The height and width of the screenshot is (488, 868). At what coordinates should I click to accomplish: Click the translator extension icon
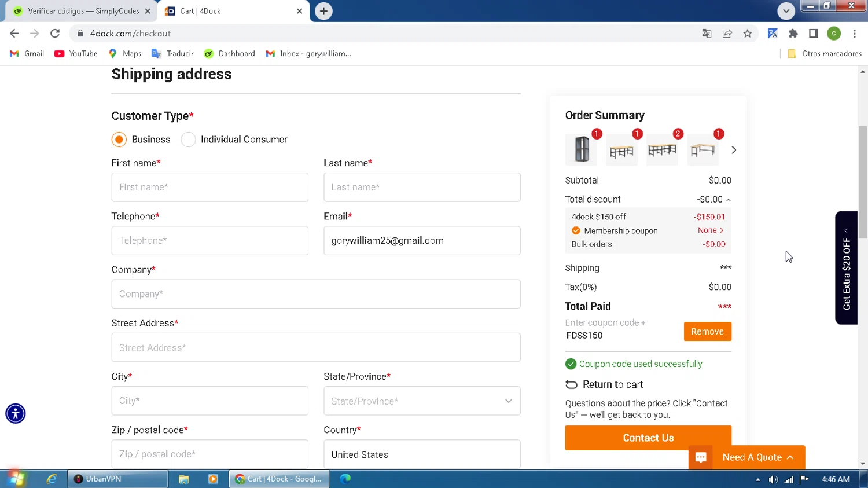click(773, 34)
